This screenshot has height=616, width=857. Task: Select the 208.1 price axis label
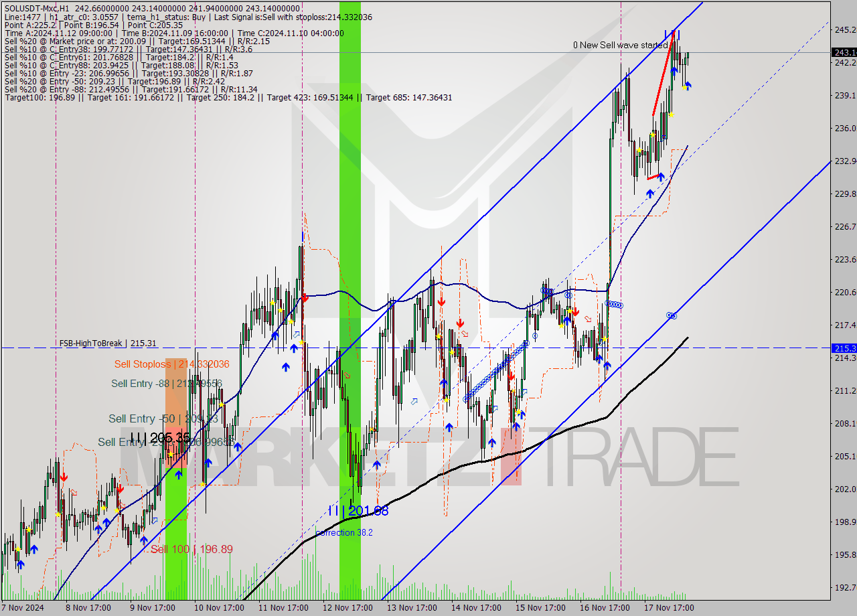tap(845, 423)
